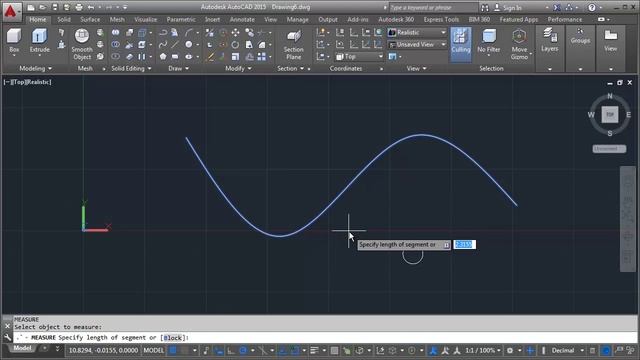Click the Plot print icon

pos(79,7)
